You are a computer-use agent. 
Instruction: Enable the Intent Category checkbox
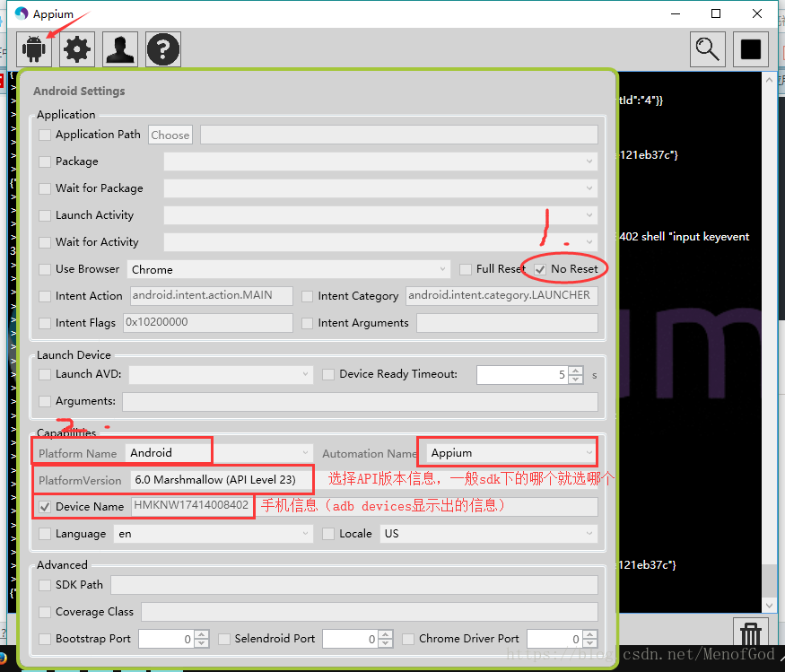tap(308, 296)
